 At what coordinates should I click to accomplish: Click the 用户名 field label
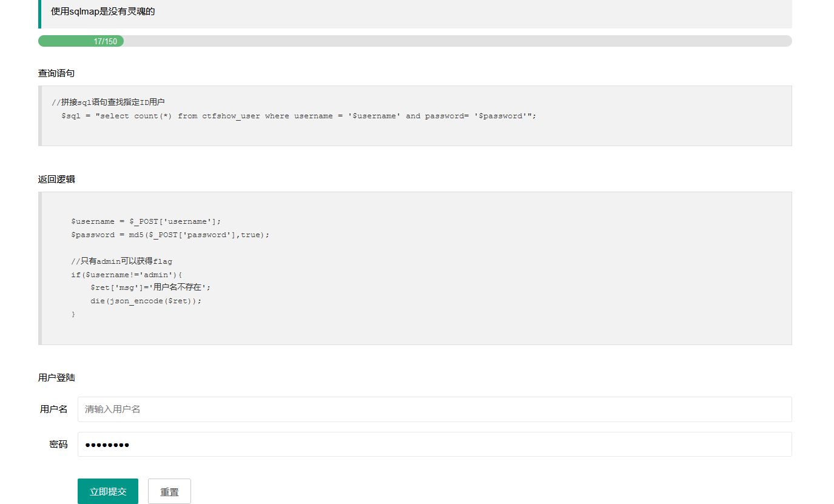coord(54,409)
